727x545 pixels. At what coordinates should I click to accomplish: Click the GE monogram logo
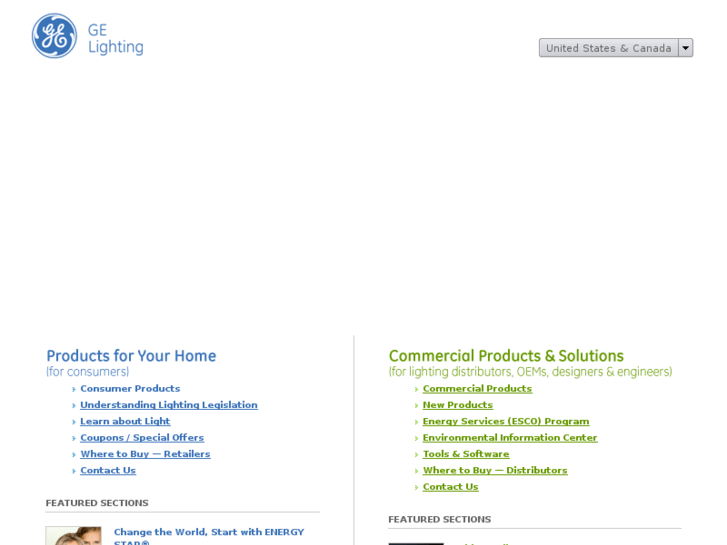click(x=54, y=36)
